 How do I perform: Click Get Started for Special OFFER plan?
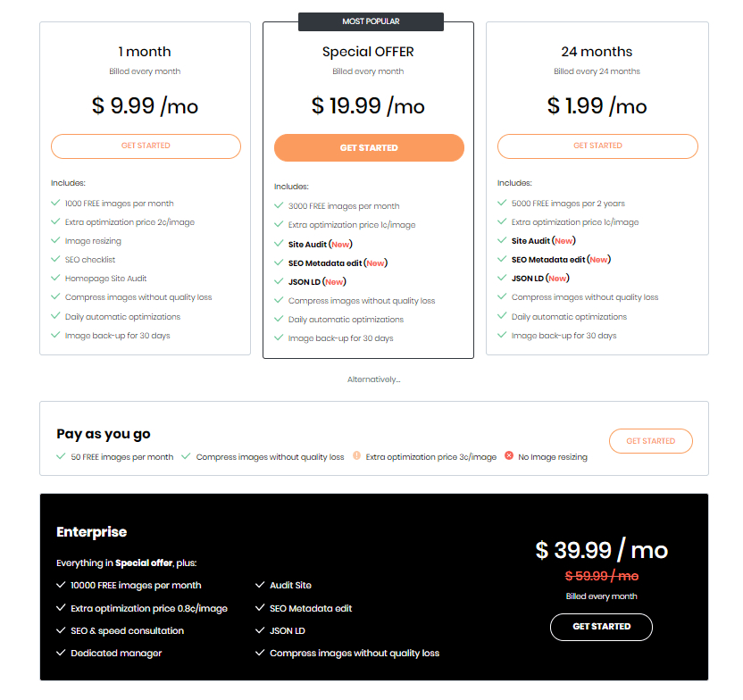point(369,148)
